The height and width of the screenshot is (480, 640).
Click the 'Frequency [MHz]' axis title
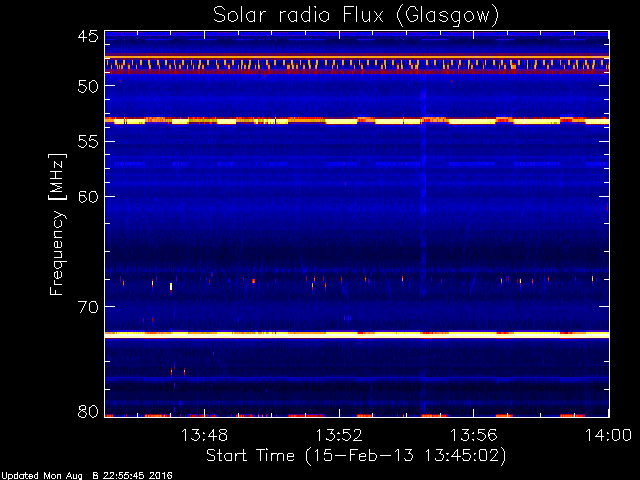(x=57, y=224)
